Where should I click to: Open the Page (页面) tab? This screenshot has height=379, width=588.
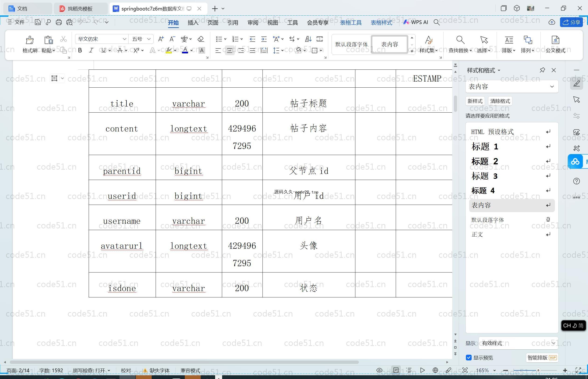pos(213,22)
